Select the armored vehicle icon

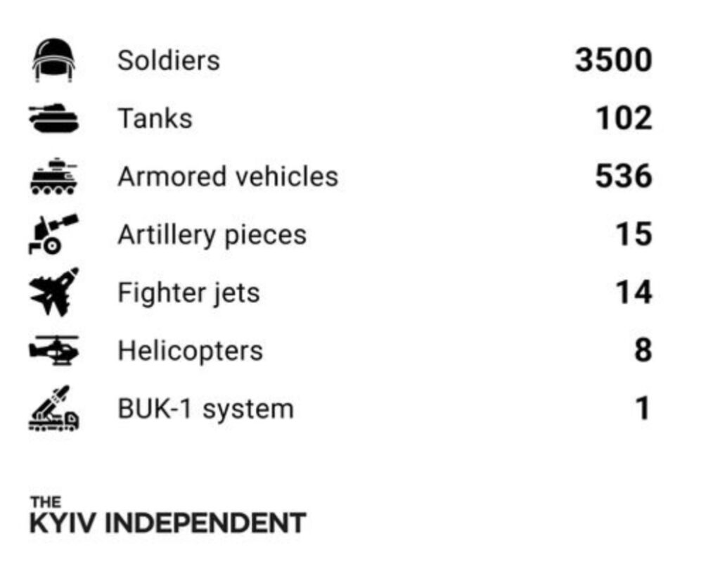click(53, 177)
